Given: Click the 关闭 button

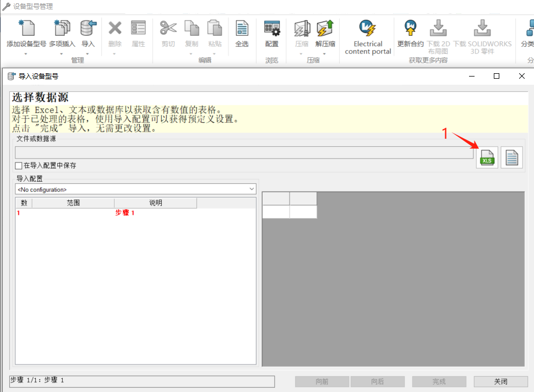Looking at the screenshot, I should coord(500,381).
